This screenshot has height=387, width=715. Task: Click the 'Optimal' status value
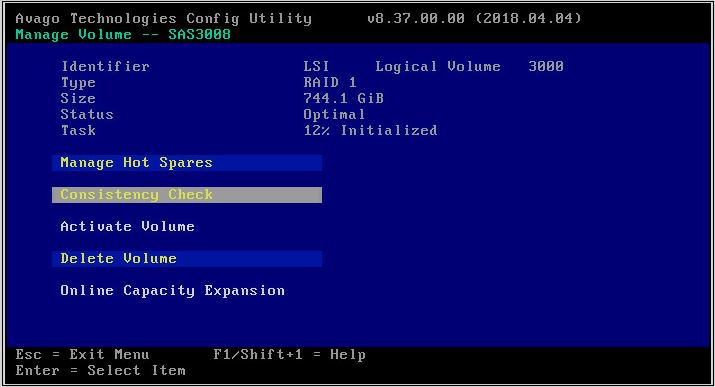[x=334, y=114]
